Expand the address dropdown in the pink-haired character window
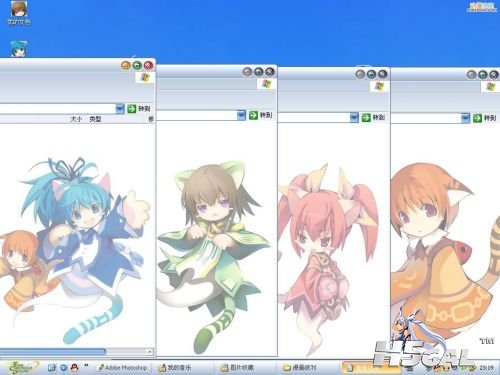 point(354,117)
